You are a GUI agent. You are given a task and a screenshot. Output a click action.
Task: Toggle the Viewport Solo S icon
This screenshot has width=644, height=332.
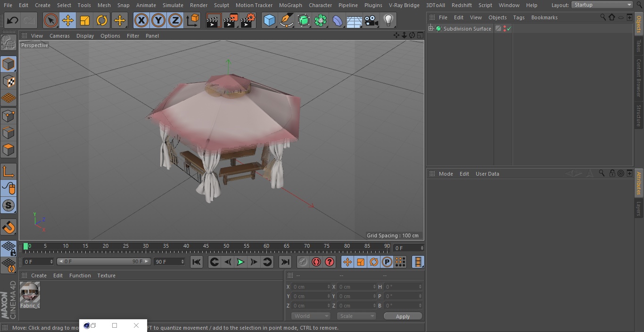(x=8, y=205)
